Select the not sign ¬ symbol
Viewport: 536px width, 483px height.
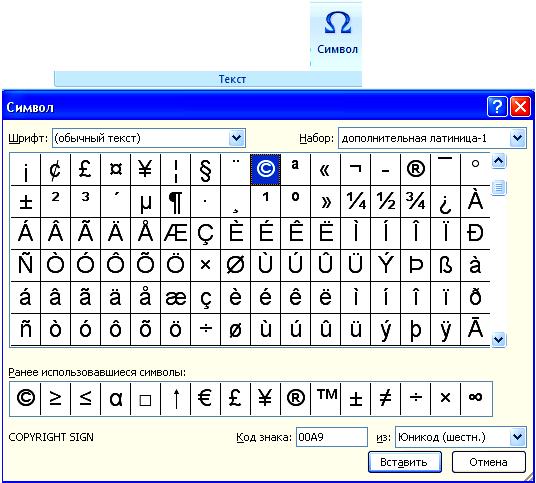tap(356, 170)
